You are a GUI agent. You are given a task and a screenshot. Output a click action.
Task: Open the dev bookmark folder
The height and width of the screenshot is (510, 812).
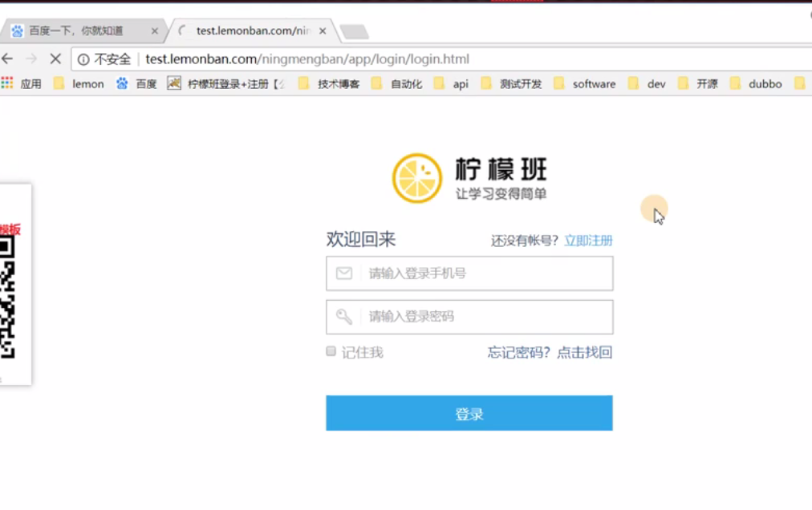647,83
